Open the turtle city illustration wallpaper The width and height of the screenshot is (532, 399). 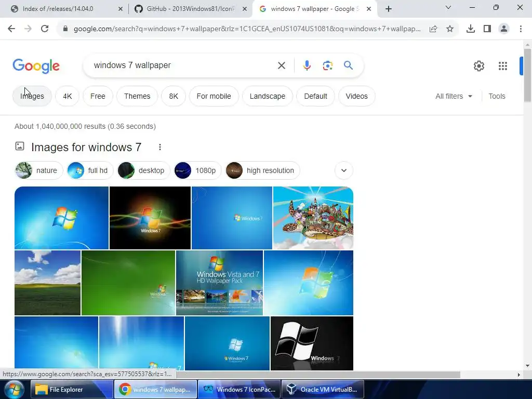tap(313, 218)
